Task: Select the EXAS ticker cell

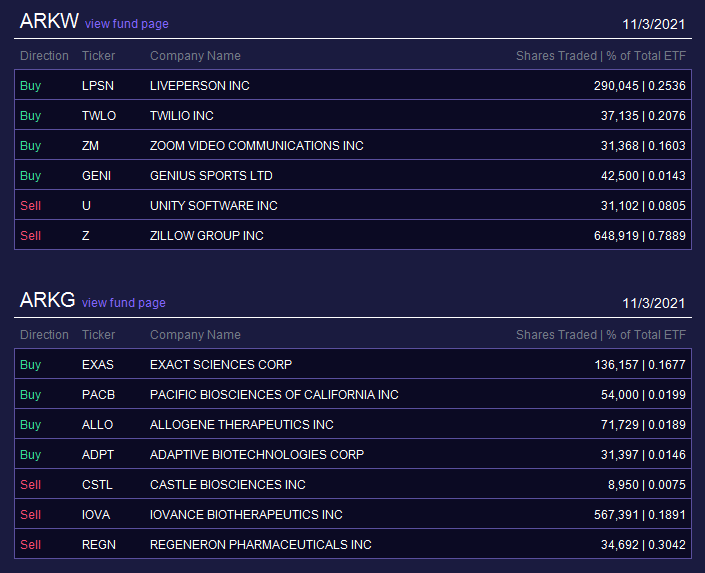Action: click(98, 364)
